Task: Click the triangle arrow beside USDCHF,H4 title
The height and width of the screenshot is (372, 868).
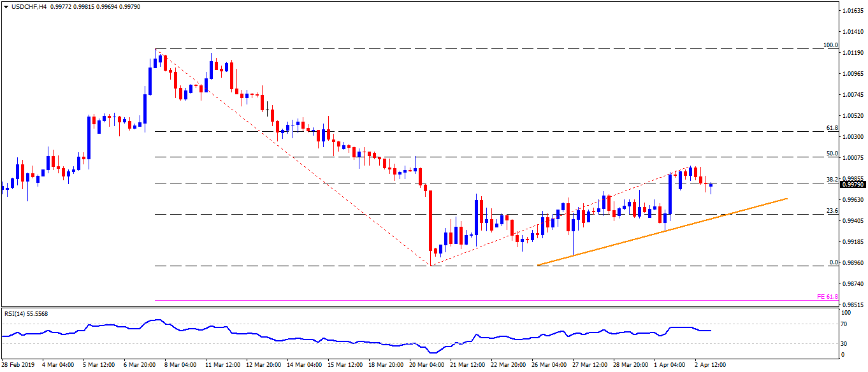Action: pyautogui.click(x=5, y=6)
